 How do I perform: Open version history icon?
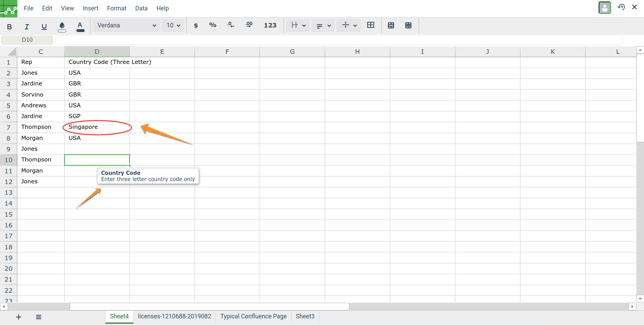click(621, 7)
